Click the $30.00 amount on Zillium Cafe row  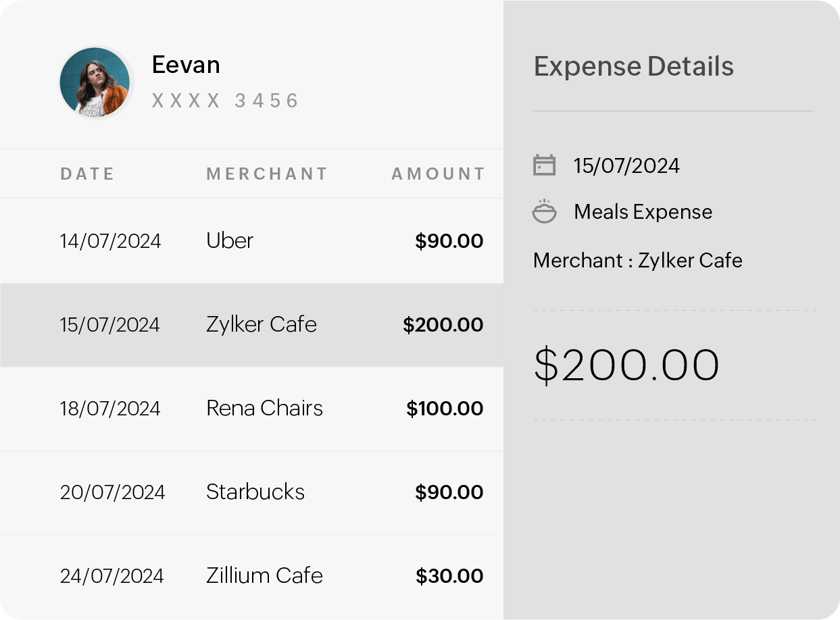pyautogui.click(x=450, y=575)
